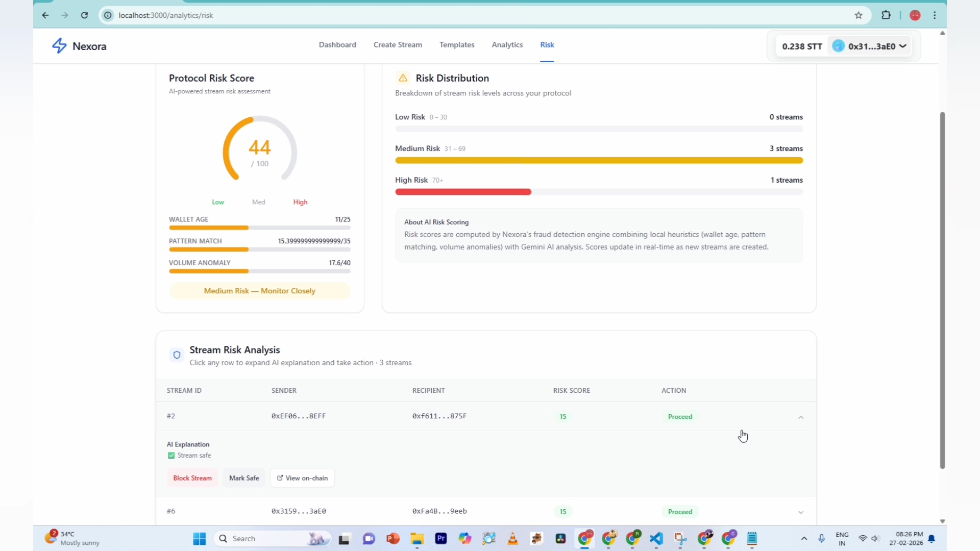Viewport: 980px width, 551px height.
Task: Open Visual Studio Code from the taskbar
Action: click(656, 539)
